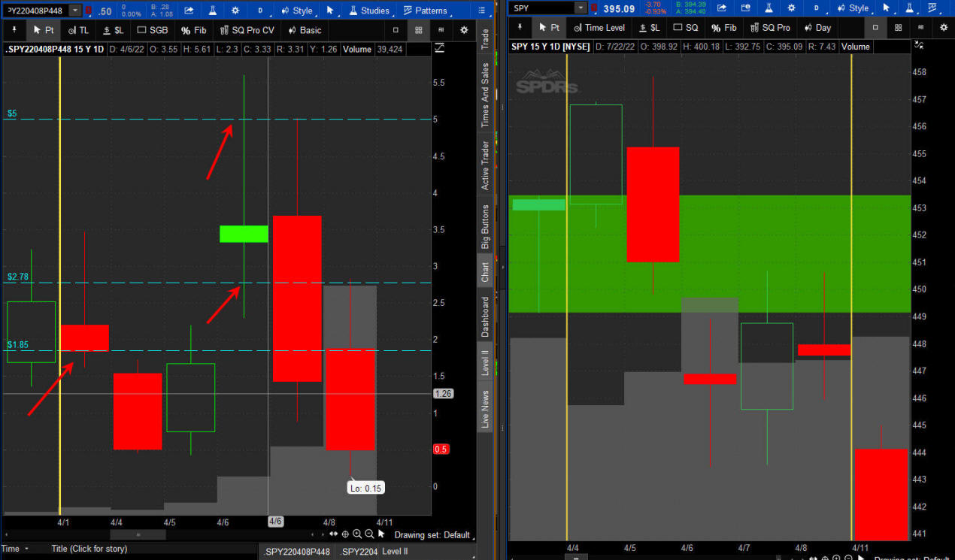Open the Live News side tab
This screenshot has height=560, width=955.
point(485,409)
